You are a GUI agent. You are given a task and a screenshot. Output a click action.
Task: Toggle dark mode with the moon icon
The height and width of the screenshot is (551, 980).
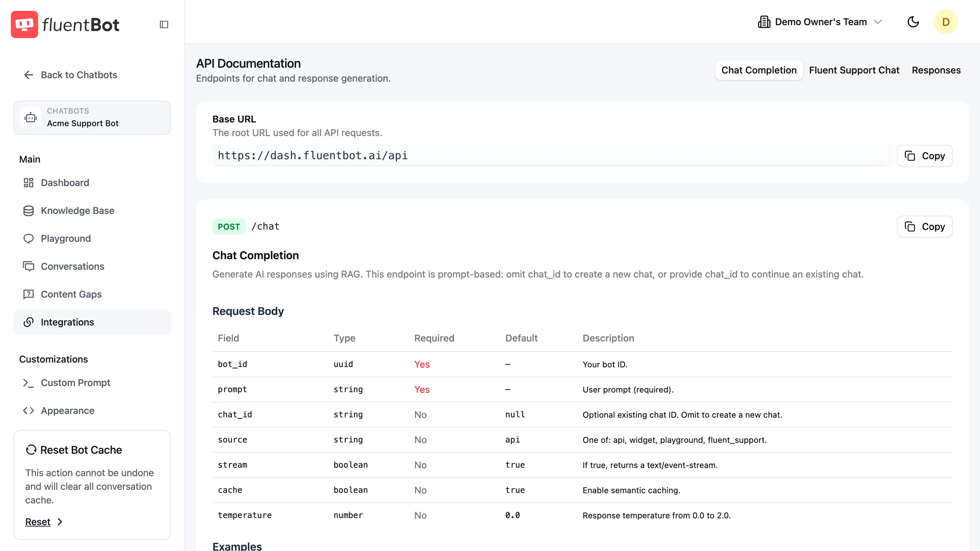coord(913,22)
